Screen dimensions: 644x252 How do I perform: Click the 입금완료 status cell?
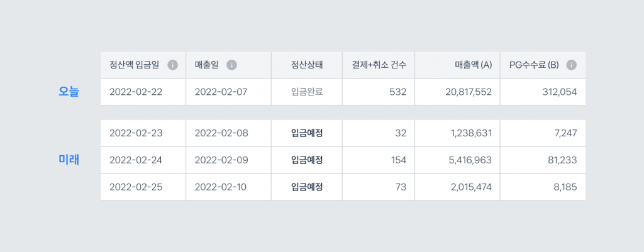point(307,92)
